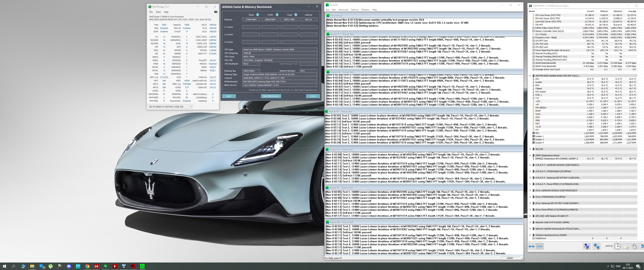The image size is (644, 270).
Task: Open Chrome from the taskbar
Action: pyautogui.click(x=87, y=266)
